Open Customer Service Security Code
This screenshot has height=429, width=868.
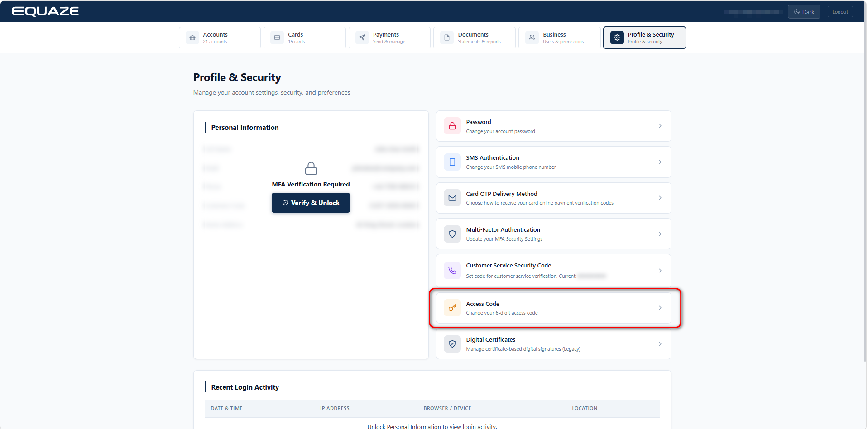click(x=553, y=271)
